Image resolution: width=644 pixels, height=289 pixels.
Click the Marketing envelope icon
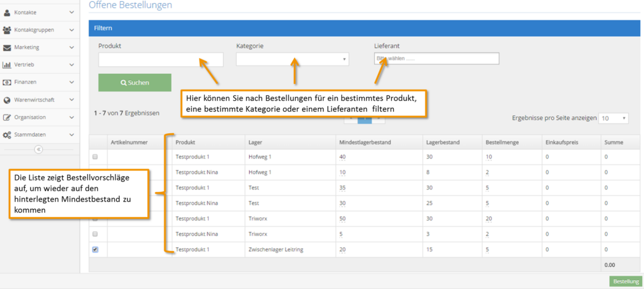point(6,47)
